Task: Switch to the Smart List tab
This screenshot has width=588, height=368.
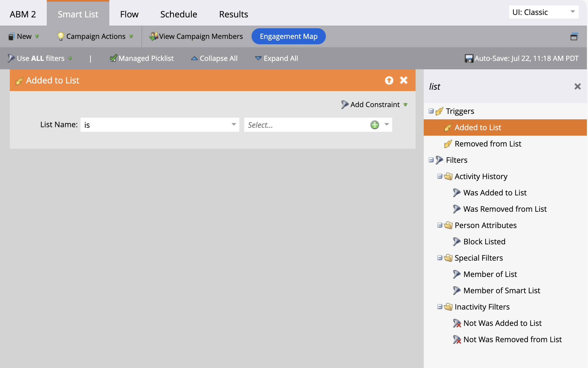Action: [78, 14]
